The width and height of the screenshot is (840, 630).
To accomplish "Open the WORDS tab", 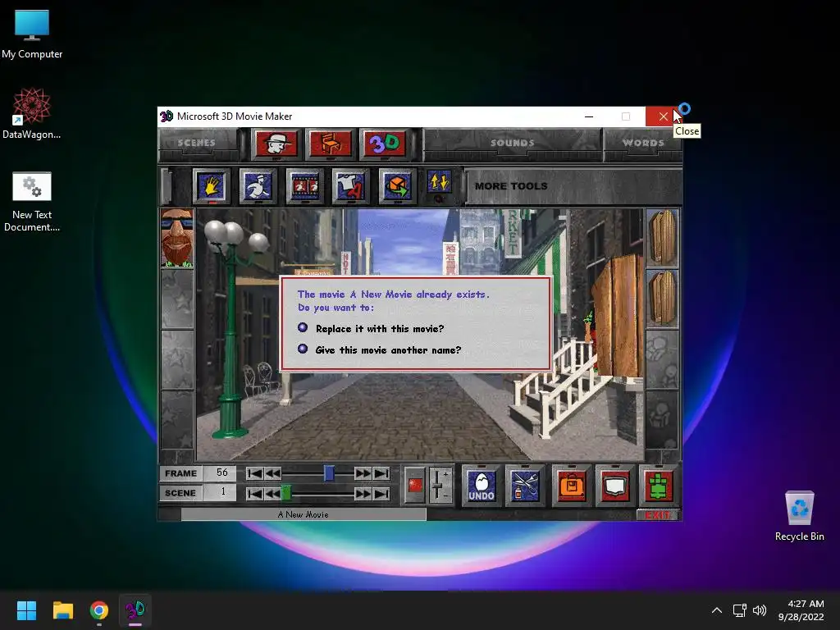I will pos(643,143).
